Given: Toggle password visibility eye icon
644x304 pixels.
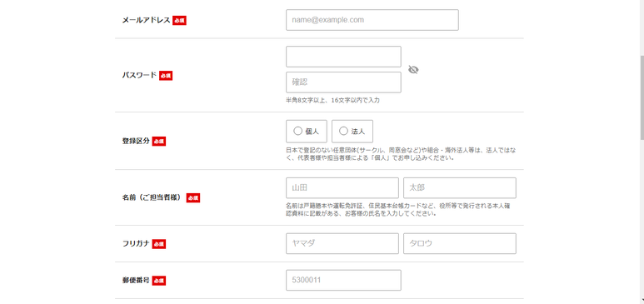Looking at the screenshot, I should point(413,70).
